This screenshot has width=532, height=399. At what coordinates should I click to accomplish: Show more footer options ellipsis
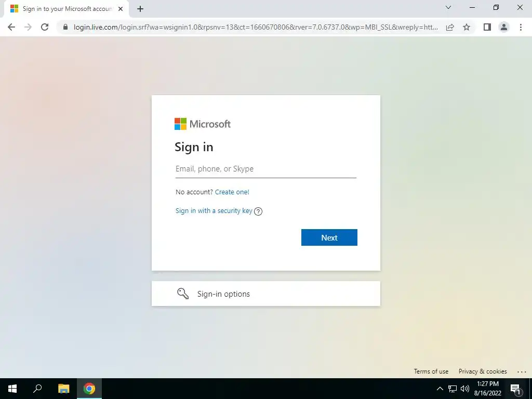pos(522,372)
